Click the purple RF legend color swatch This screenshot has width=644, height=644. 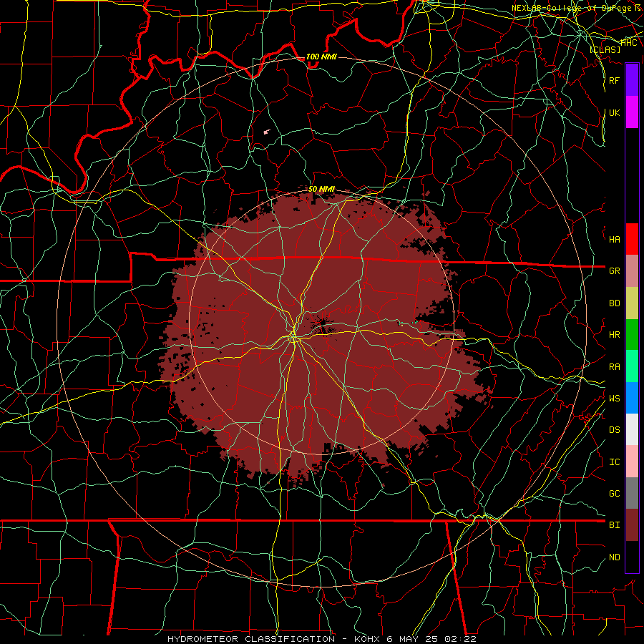click(632, 80)
